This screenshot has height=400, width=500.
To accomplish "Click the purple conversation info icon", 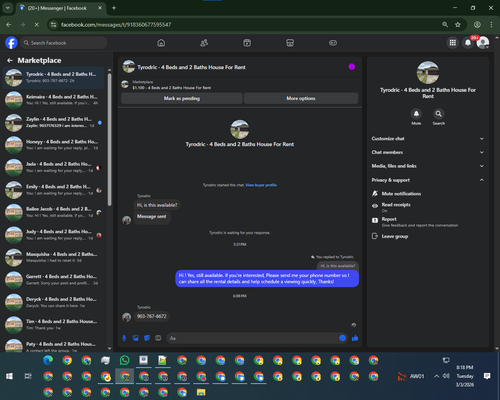I will pyautogui.click(x=352, y=67).
